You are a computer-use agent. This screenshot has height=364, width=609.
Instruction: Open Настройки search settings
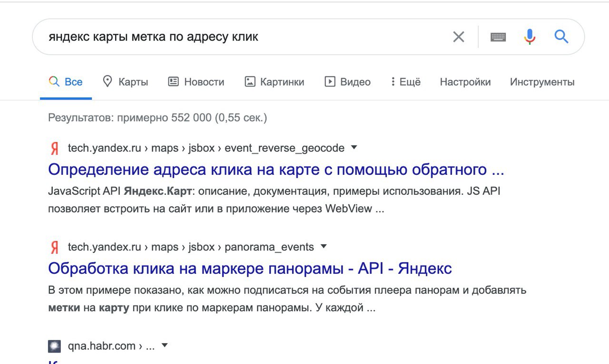pos(465,82)
